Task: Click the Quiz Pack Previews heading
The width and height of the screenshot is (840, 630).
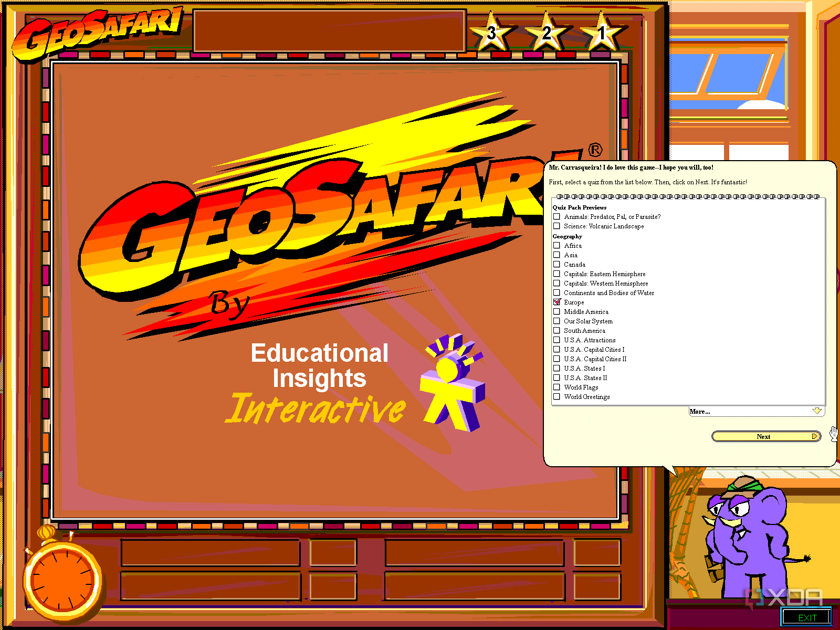Action: point(580,207)
